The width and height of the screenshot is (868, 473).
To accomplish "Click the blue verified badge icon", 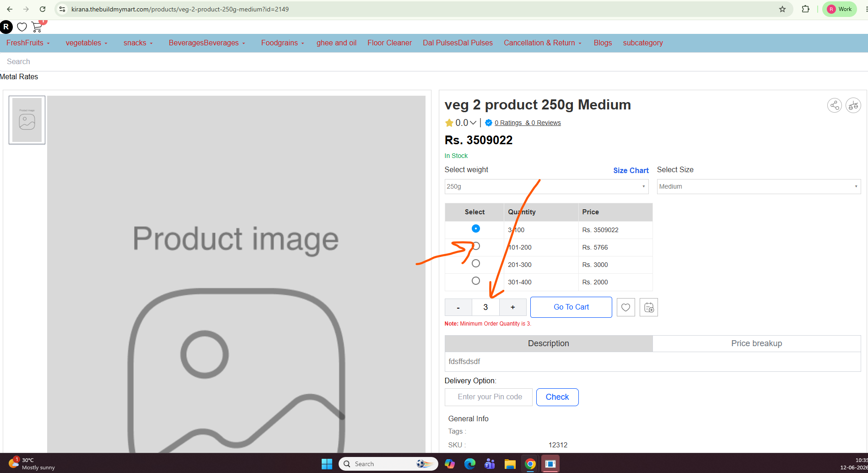I will 489,123.
